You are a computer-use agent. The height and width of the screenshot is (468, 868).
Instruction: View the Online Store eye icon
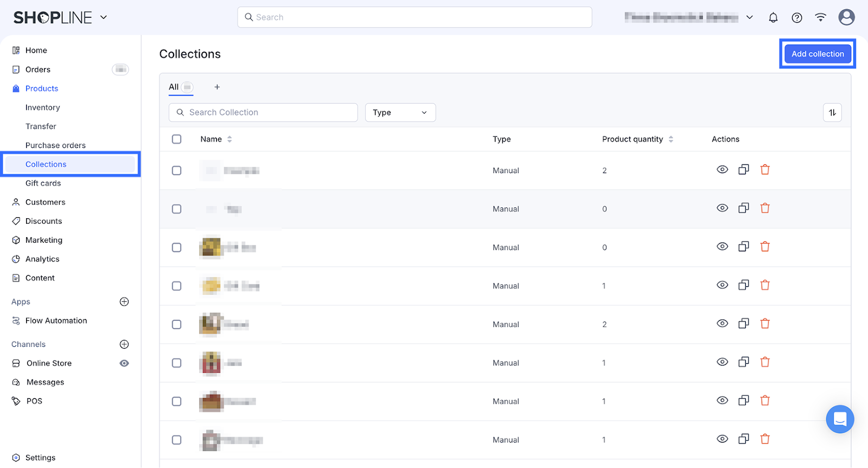124,363
